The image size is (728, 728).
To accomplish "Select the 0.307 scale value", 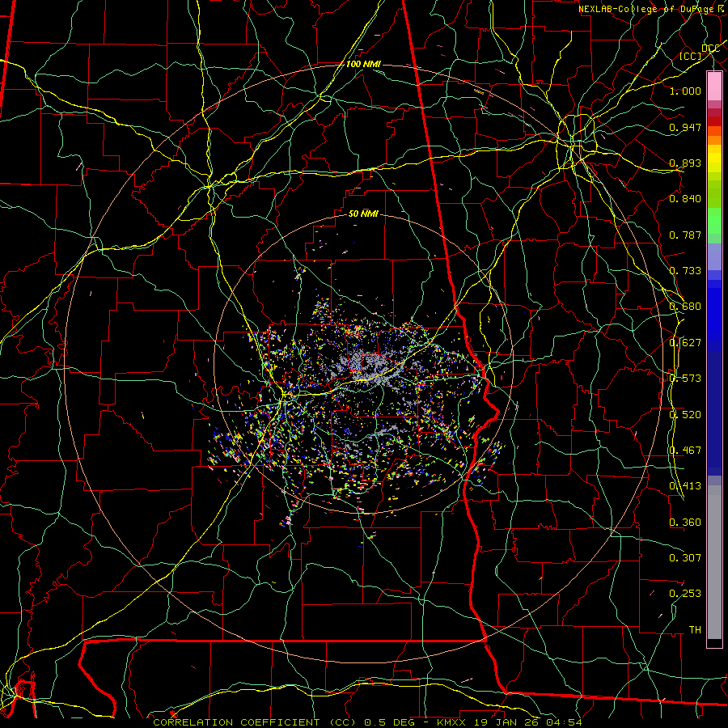I will [685, 557].
